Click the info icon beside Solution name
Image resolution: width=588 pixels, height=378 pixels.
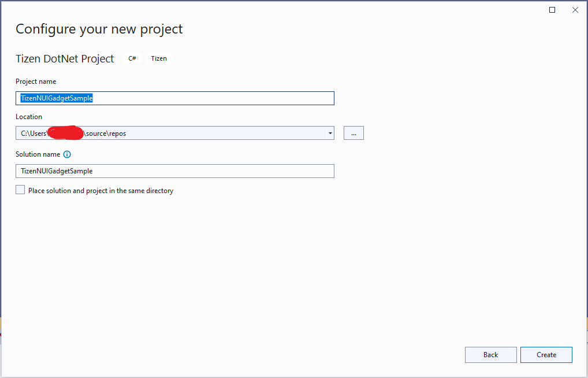coord(67,154)
